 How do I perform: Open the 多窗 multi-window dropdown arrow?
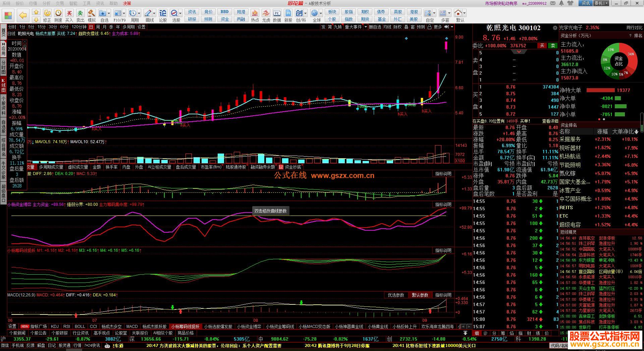pyautogui.click(x=449, y=13)
